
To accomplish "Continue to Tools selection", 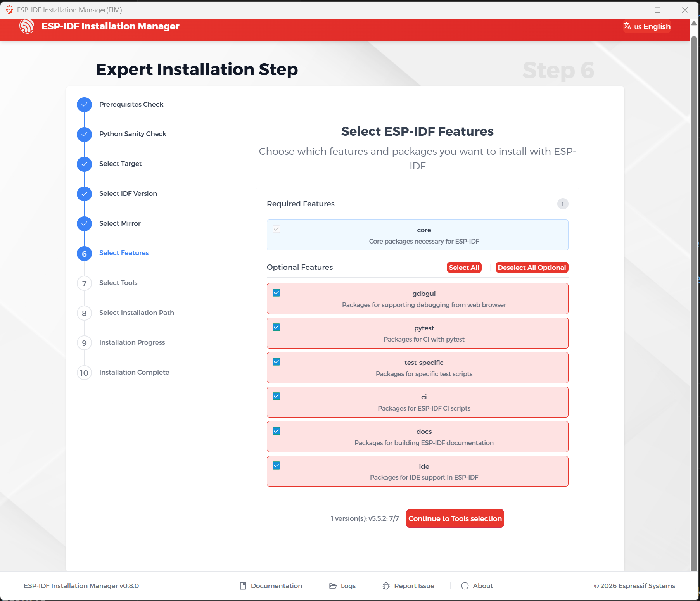I will pos(455,518).
